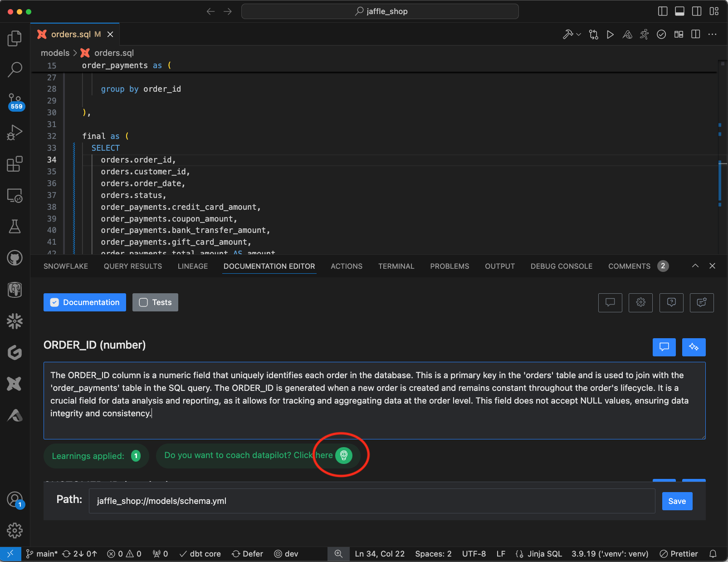This screenshot has height=562, width=728.
Task: Click the feedback comment icon in documentation editor
Action: pyautogui.click(x=702, y=302)
